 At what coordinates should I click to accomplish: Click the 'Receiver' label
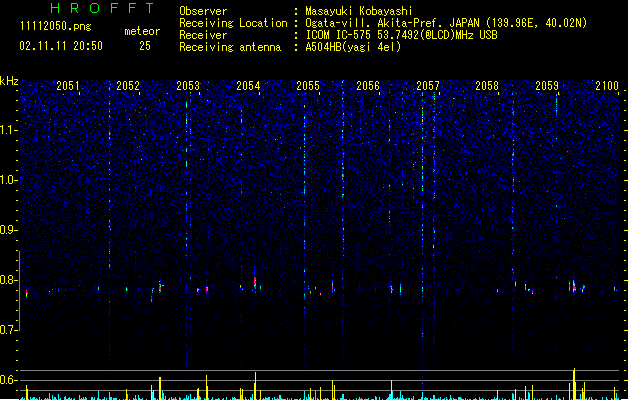click(203, 35)
